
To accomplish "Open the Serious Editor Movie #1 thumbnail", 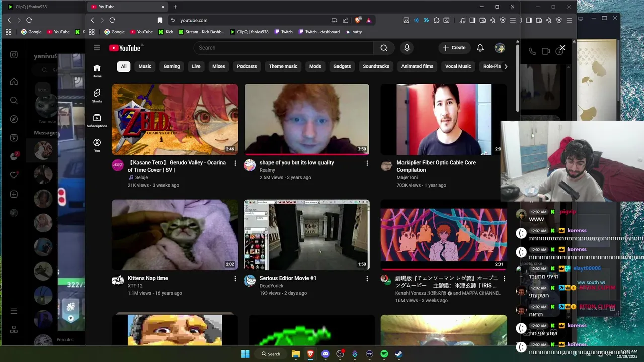I will point(307,235).
